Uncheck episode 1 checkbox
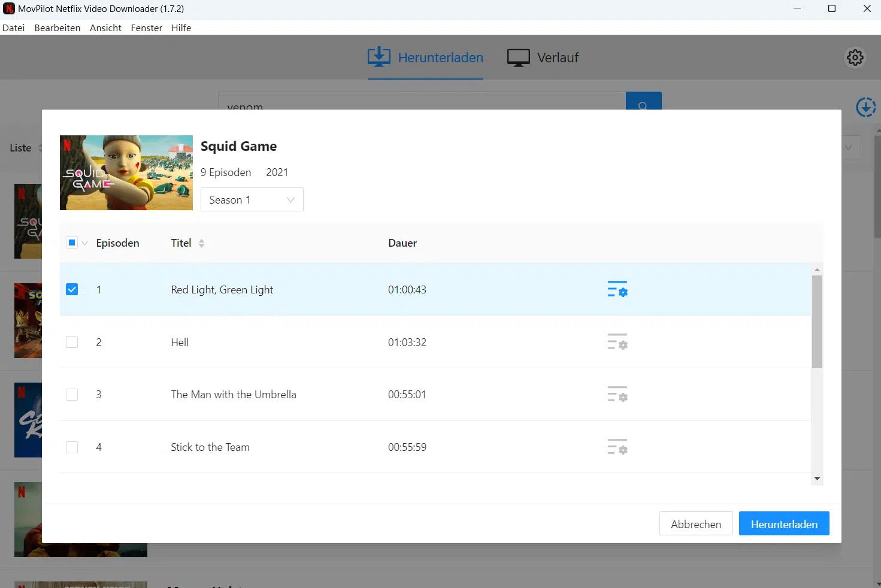The height and width of the screenshot is (588, 881). click(x=72, y=289)
